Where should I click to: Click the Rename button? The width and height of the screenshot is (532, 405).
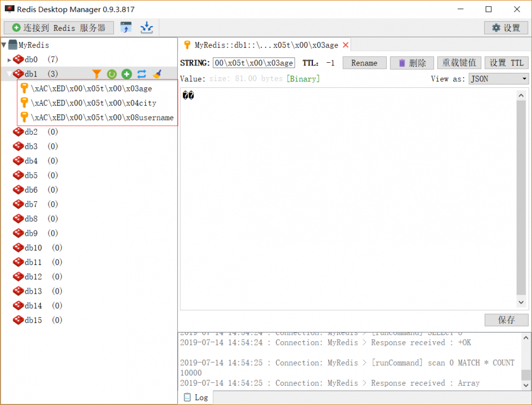pos(364,63)
